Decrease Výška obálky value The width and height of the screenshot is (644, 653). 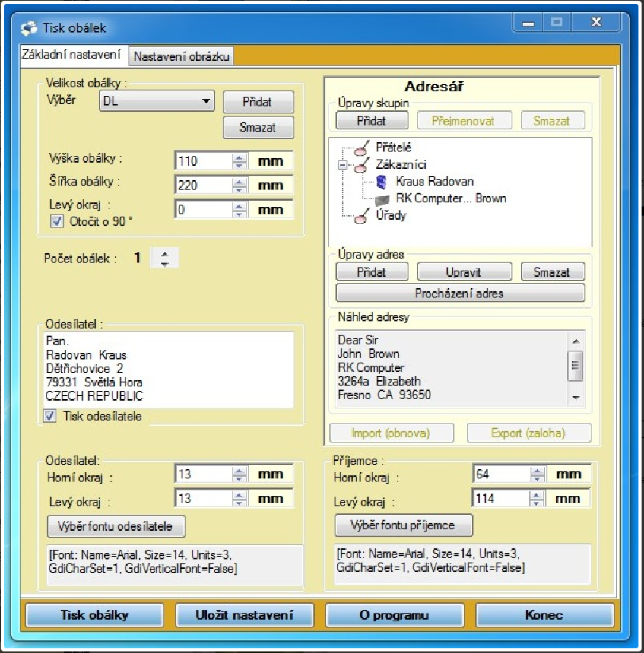tap(240, 165)
